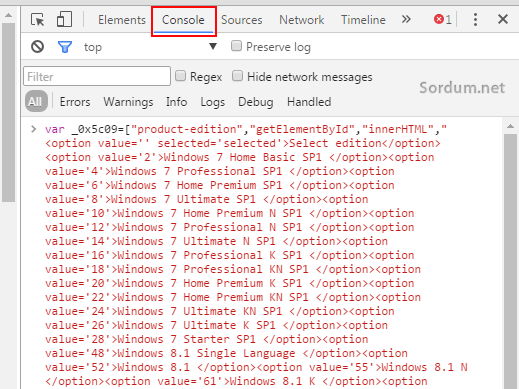Image resolution: width=519 pixels, height=389 pixels.
Task: Click the page scrollbar up arrow at left
Action: coord(8,15)
